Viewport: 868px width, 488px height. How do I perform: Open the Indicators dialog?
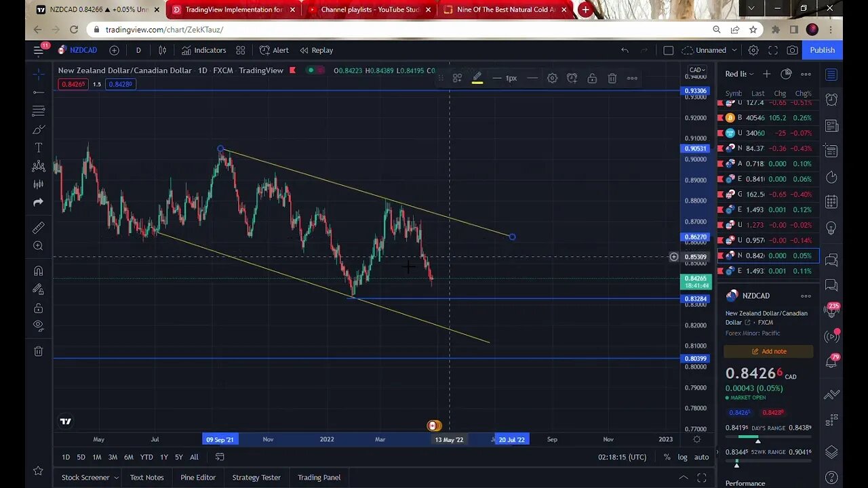[x=203, y=50]
